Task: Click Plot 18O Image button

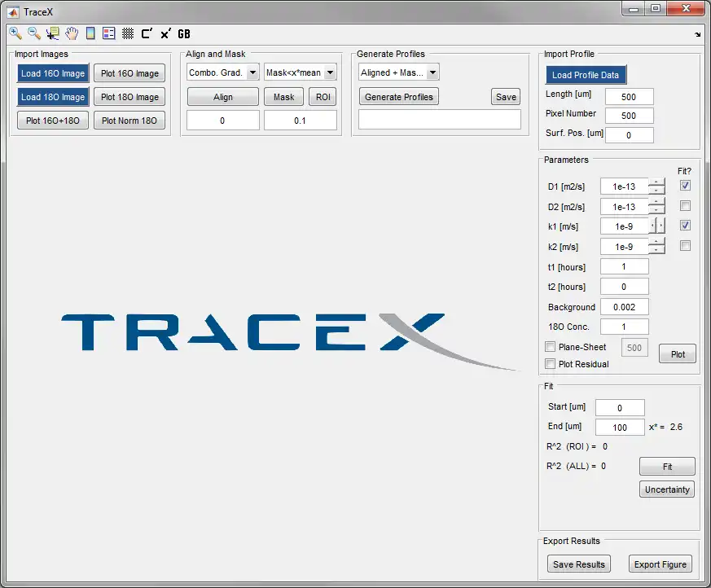Action: click(129, 97)
